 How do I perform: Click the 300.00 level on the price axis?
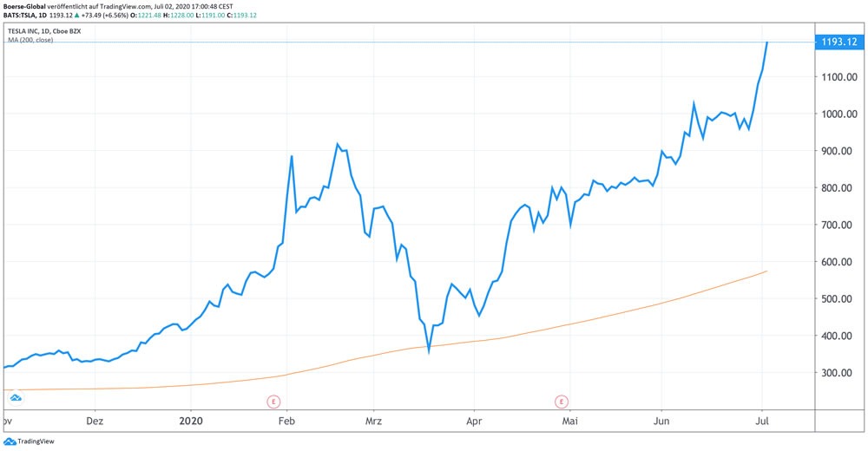pos(838,373)
